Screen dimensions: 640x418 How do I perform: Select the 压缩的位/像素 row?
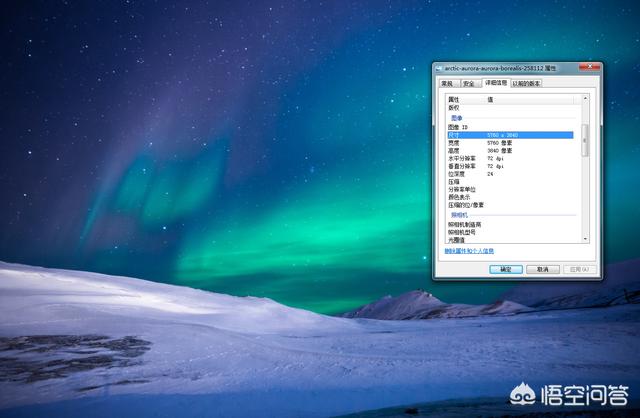tap(510, 205)
